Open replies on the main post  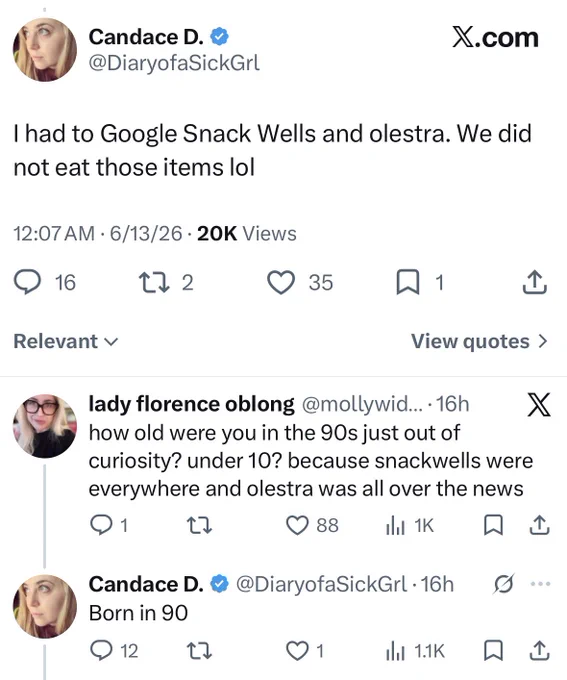pos(28,282)
